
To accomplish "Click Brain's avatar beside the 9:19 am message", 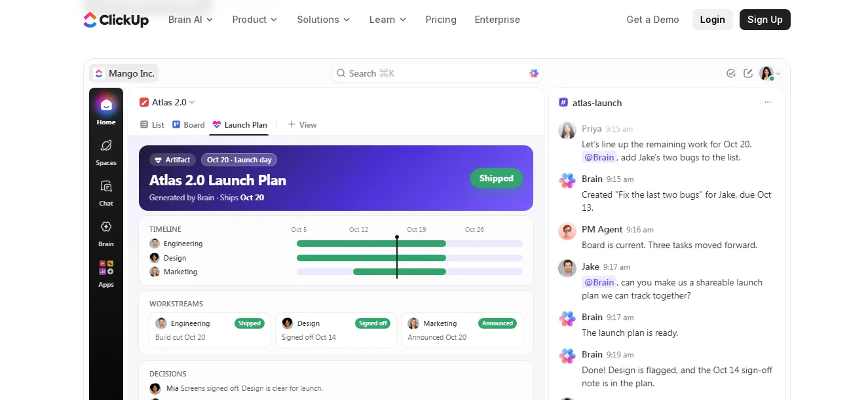I will coord(567,356).
